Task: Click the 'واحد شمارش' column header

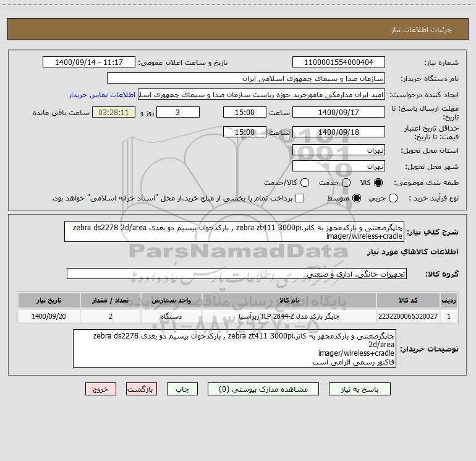Action: (171, 300)
